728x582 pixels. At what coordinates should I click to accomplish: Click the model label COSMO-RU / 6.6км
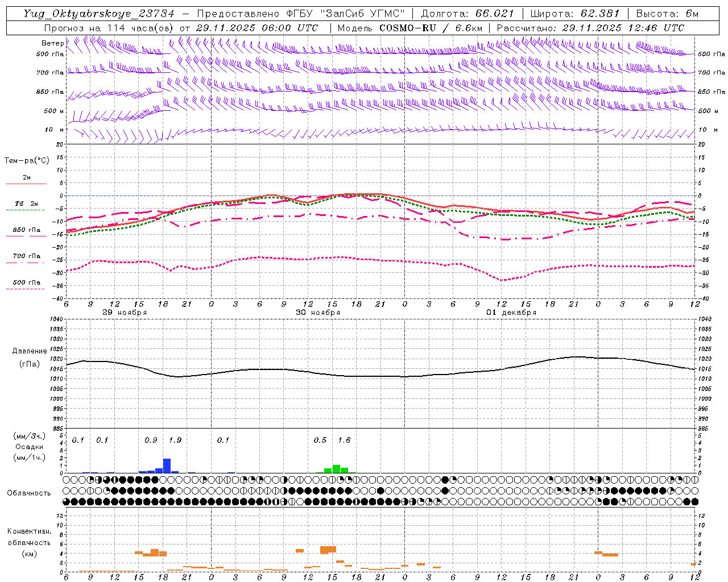tap(431, 28)
